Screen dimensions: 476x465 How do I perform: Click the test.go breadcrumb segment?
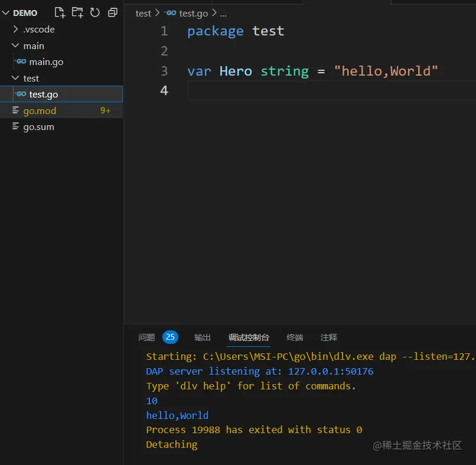[x=193, y=14]
